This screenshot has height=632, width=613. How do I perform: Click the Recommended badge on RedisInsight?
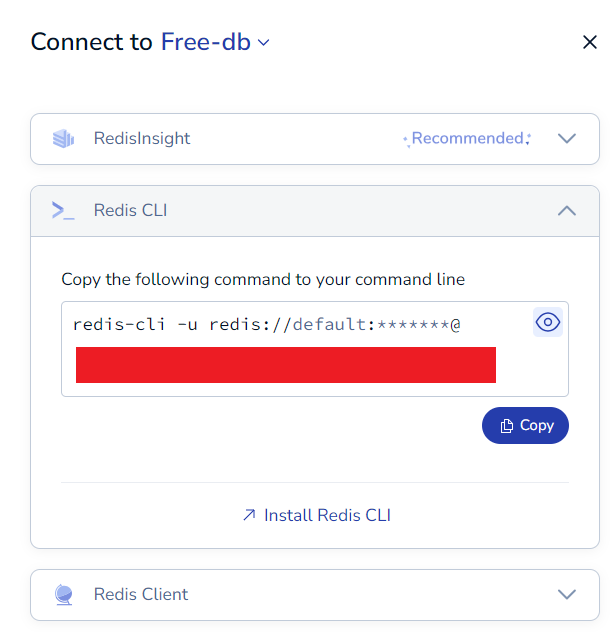click(x=467, y=139)
